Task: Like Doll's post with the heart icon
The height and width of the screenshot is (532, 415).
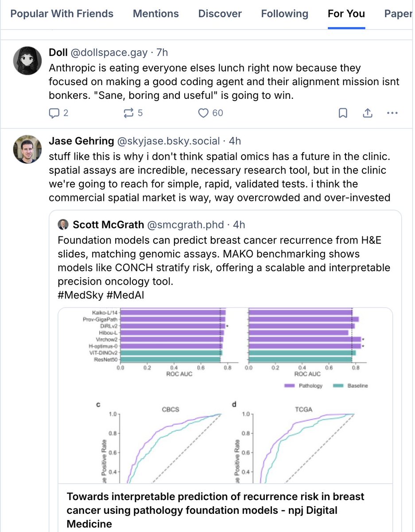Action: 203,113
